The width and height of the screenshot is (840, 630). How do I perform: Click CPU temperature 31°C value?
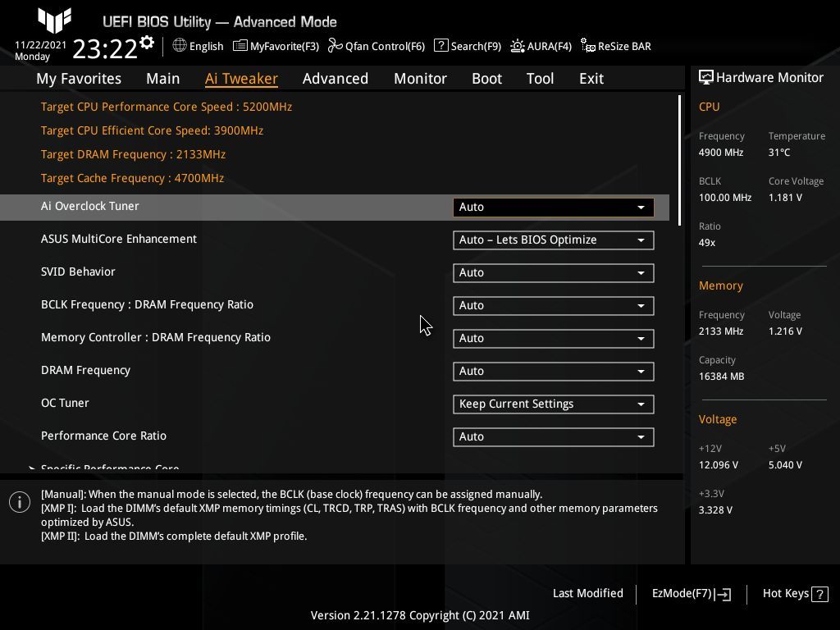779,153
